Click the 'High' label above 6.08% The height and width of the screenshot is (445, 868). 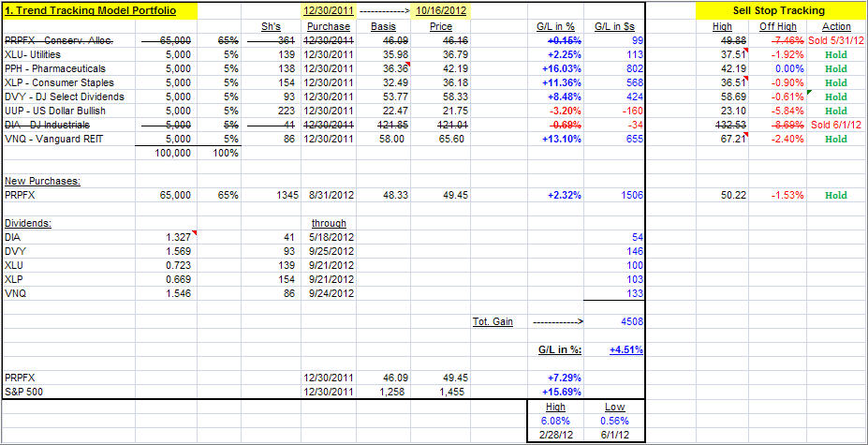pyautogui.click(x=555, y=407)
